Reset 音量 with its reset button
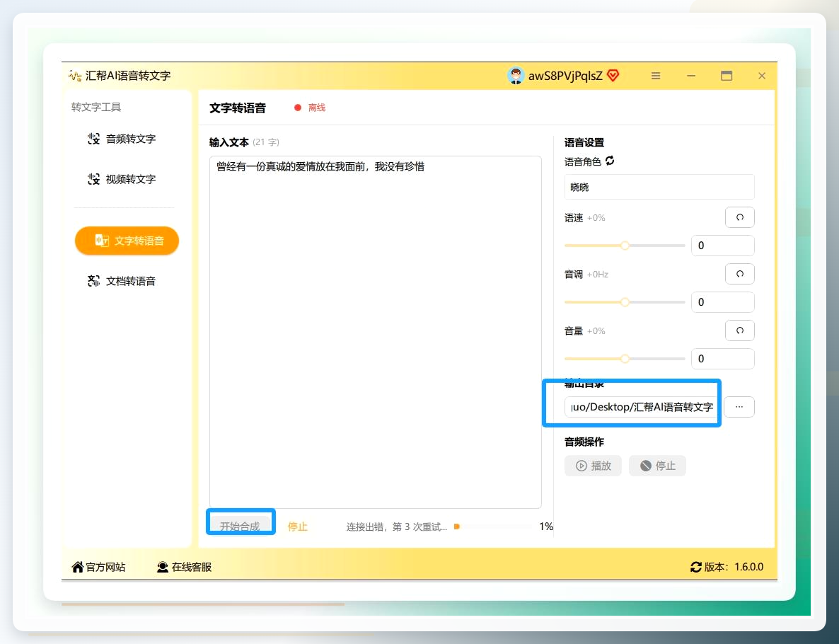The height and width of the screenshot is (644, 839). click(x=739, y=330)
